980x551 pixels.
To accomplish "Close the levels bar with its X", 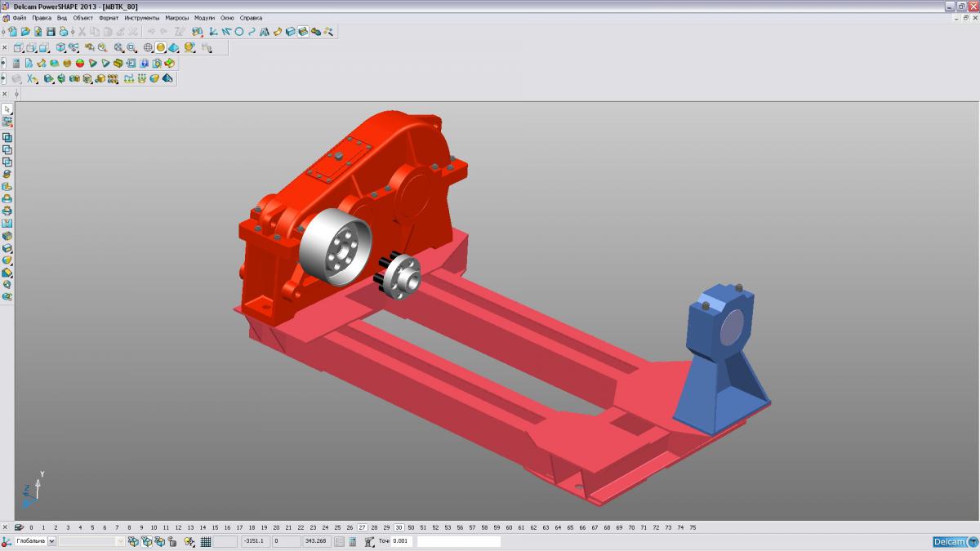I will (5, 527).
